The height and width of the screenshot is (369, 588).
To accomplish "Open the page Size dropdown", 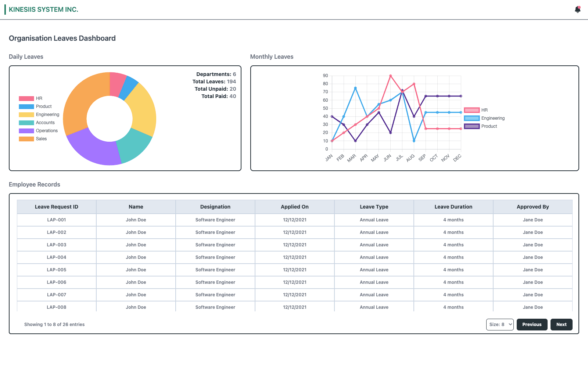I will click(500, 325).
